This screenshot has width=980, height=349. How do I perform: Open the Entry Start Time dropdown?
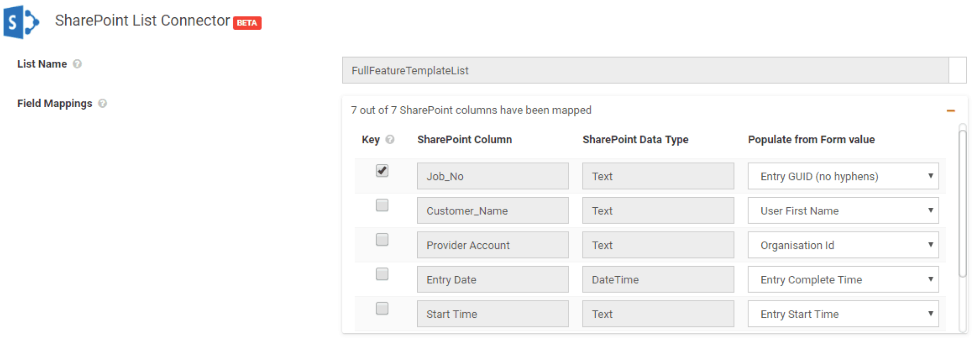(843, 314)
